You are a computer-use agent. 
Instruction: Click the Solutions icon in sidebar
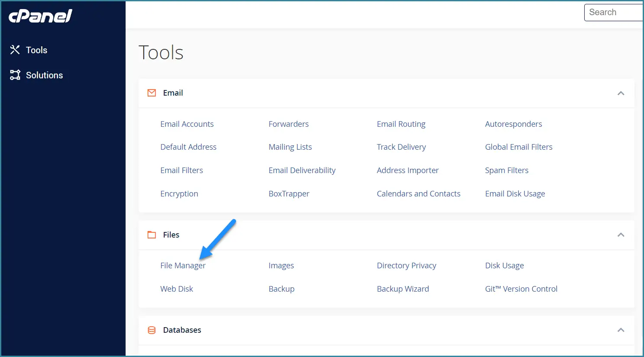click(x=15, y=75)
